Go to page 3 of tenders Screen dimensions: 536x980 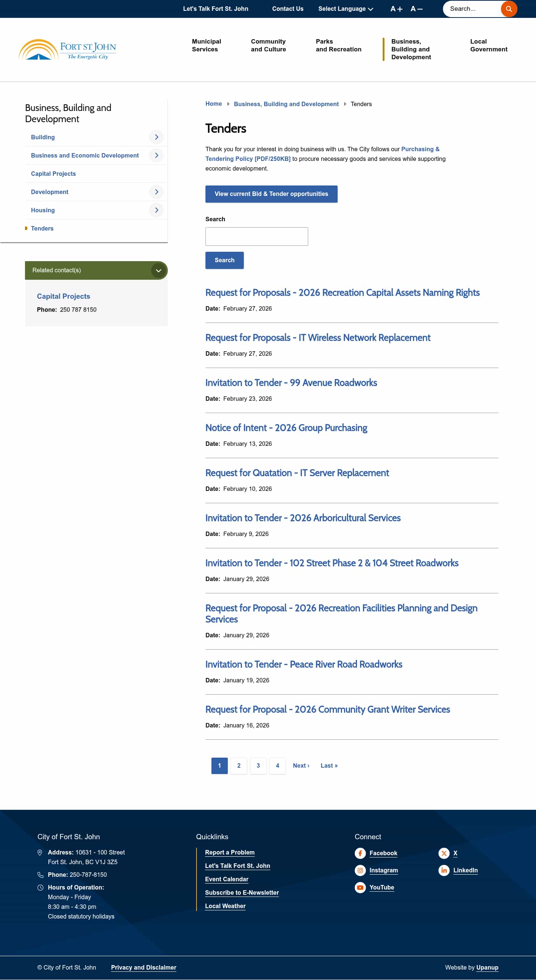pyautogui.click(x=258, y=765)
